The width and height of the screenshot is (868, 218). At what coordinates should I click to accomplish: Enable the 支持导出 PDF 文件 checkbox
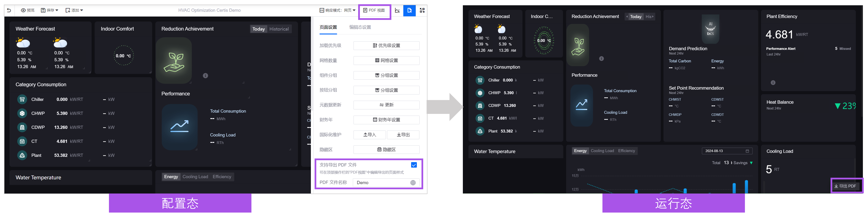point(414,165)
